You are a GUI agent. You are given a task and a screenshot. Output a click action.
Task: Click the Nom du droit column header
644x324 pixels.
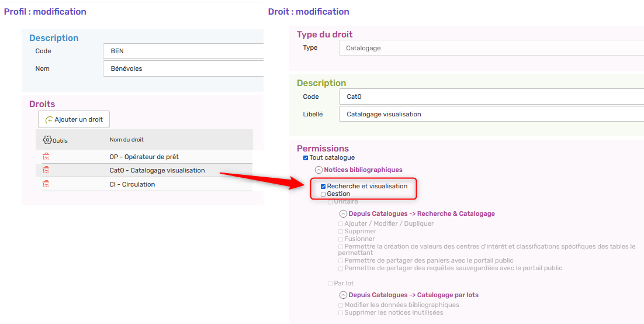[x=126, y=140]
